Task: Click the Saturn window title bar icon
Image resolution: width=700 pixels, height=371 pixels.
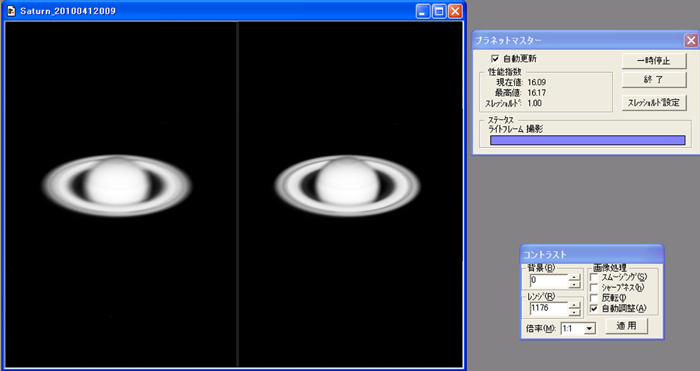Action: pos(11,11)
